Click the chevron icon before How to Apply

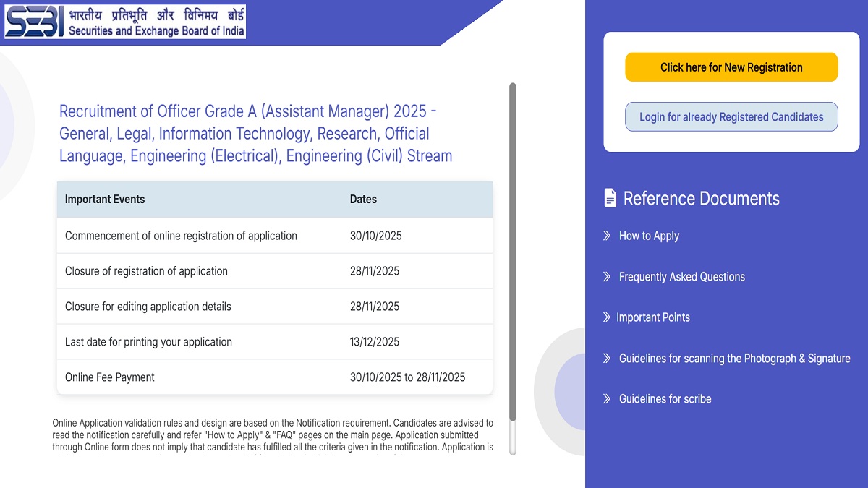[606, 235]
